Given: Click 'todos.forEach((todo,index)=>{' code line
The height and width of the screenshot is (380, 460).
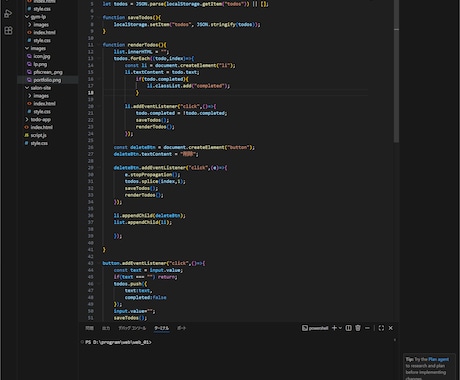Looking at the screenshot, I should 154,58.
